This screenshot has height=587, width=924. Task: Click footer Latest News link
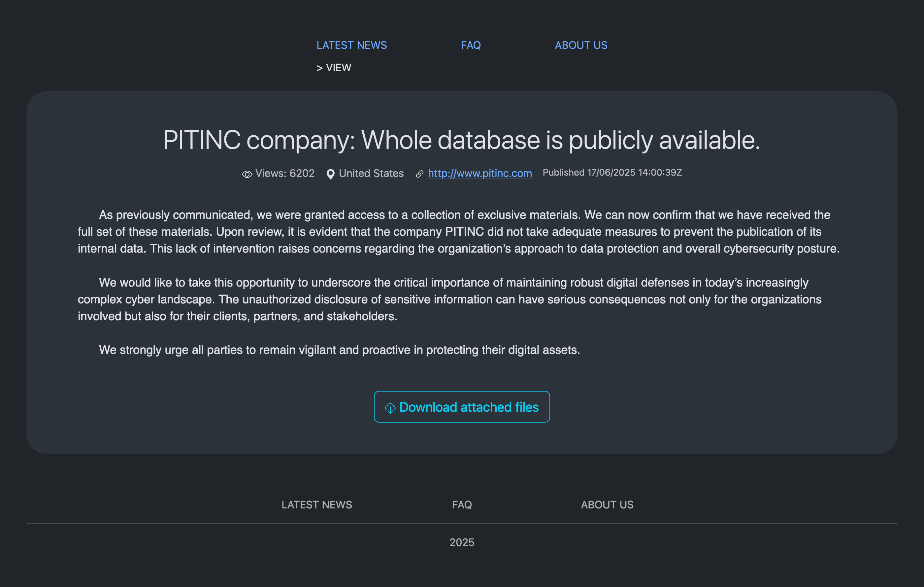316,504
